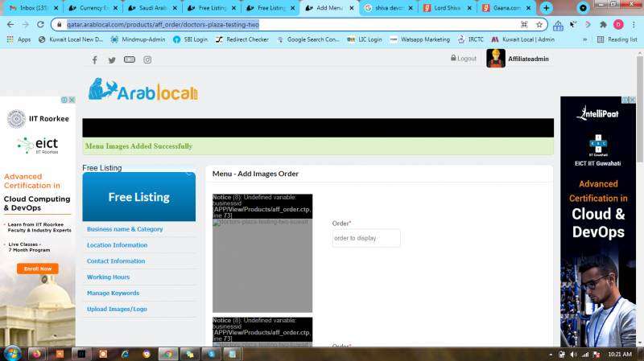This screenshot has width=644, height=361.
Task: Open Mindmup-Admin bookmark
Action: [138, 39]
